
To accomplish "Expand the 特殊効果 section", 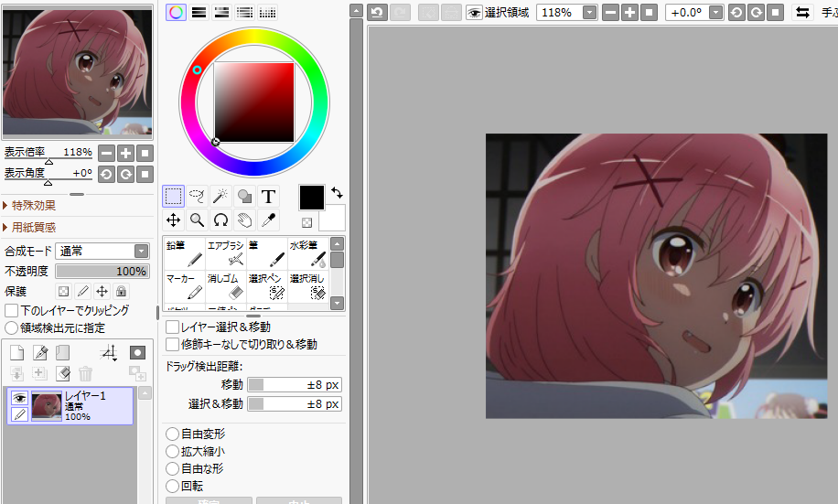I will [x=29, y=205].
